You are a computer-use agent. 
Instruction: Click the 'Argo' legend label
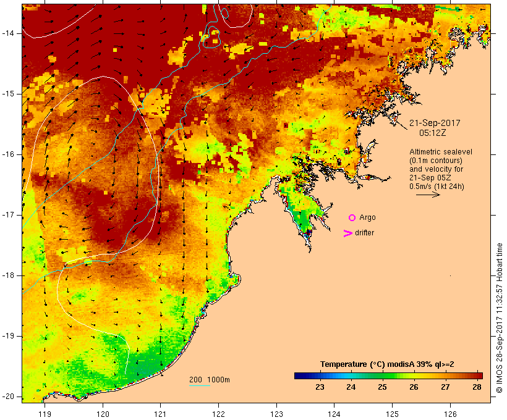coord(368,217)
